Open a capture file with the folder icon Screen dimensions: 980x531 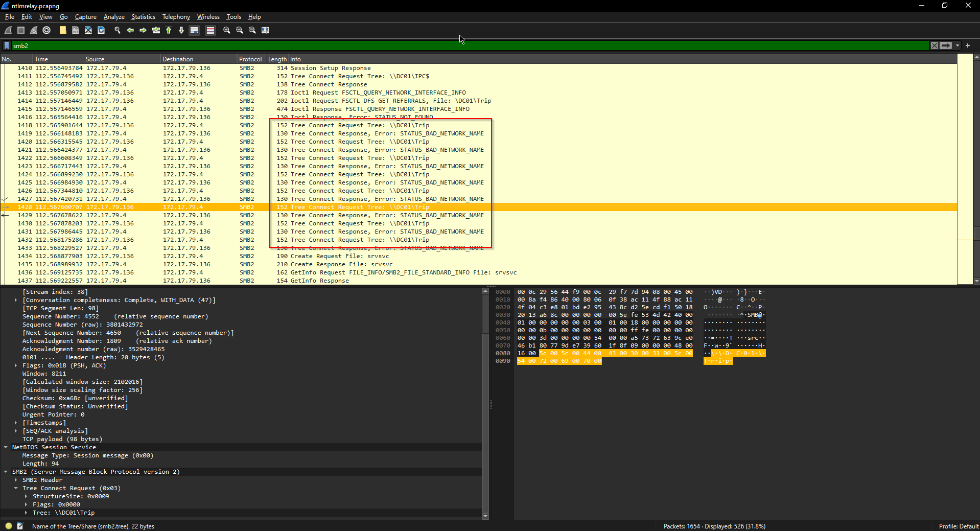point(63,30)
